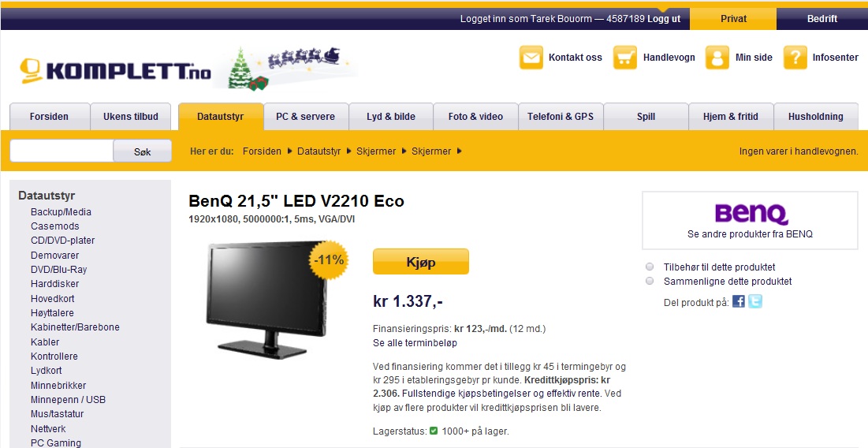Click the yellow Kjøp button
868x448 pixels.
point(421,261)
